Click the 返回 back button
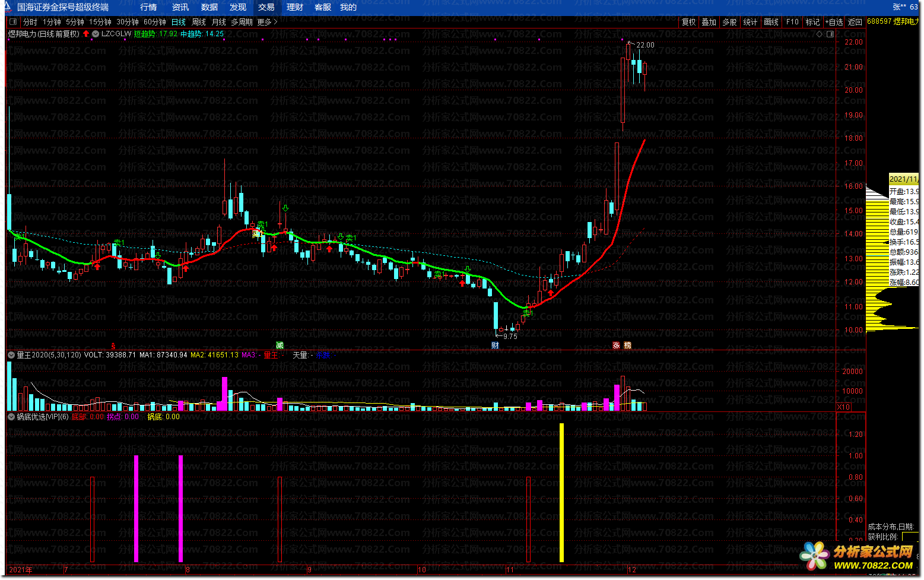924x580 pixels. tap(855, 22)
